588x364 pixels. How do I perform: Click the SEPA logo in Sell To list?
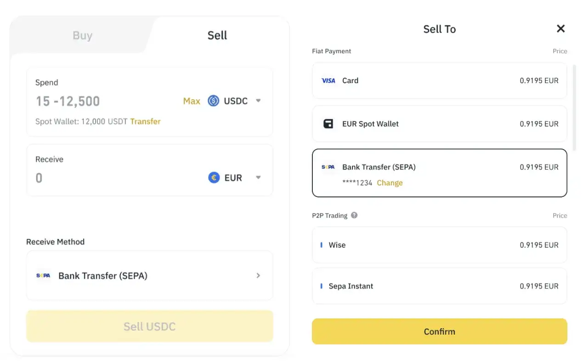[x=328, y=167]
